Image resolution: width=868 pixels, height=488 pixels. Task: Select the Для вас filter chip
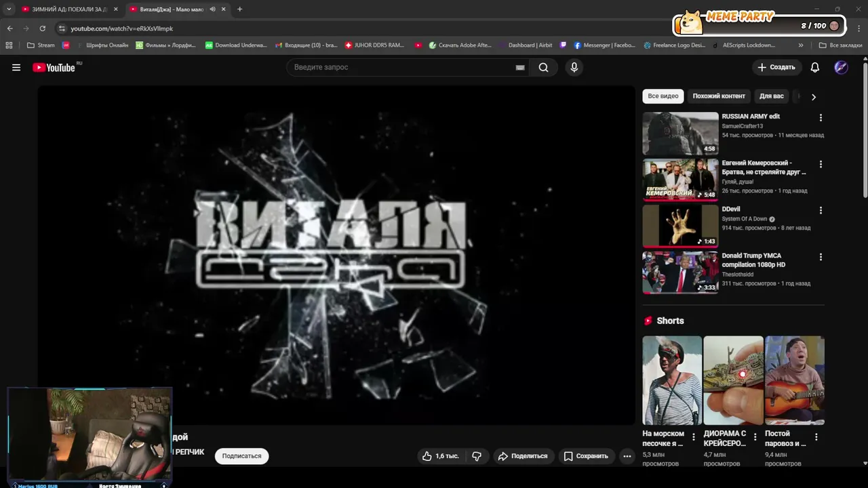772,96
